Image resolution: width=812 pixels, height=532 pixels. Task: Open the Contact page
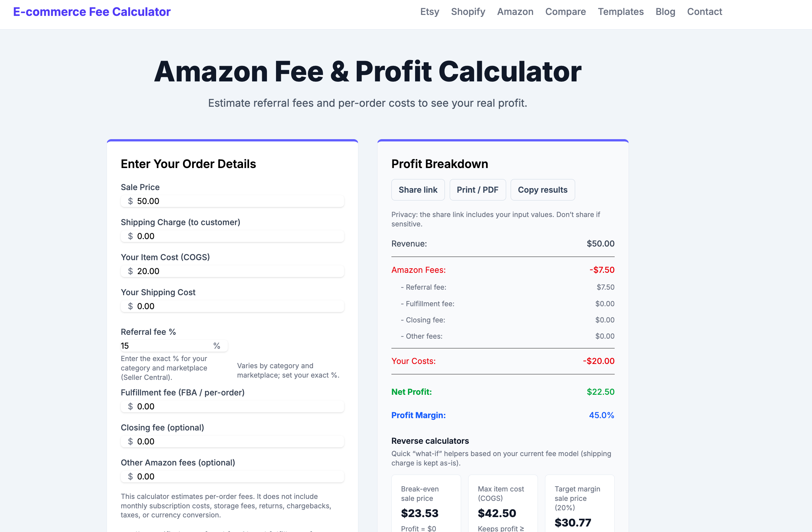pyautogui.click(x=704, y=12)
